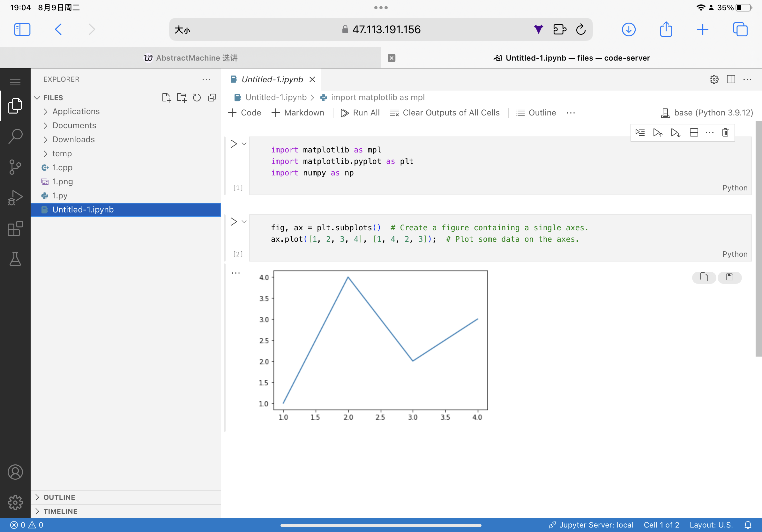
Task: Split the editor right
Action: pyautogui.click(x=731, y=79)
